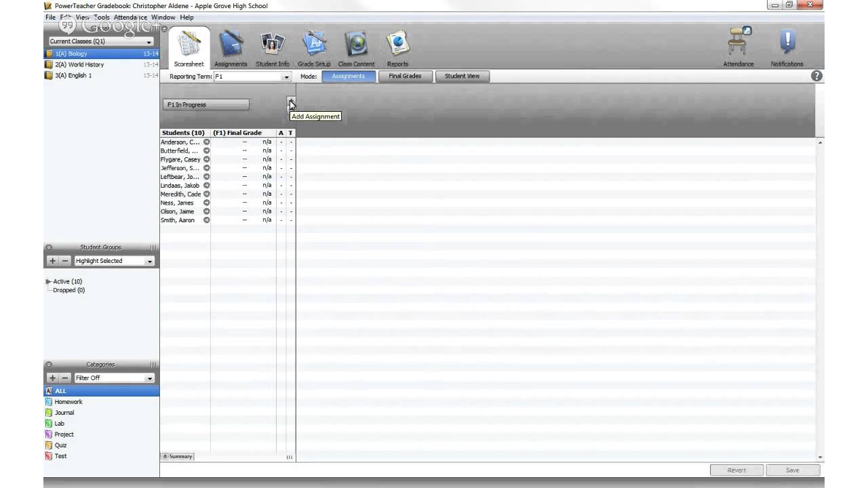Collapse the Categories panel
Screen dimensions: 868x488
49,365
